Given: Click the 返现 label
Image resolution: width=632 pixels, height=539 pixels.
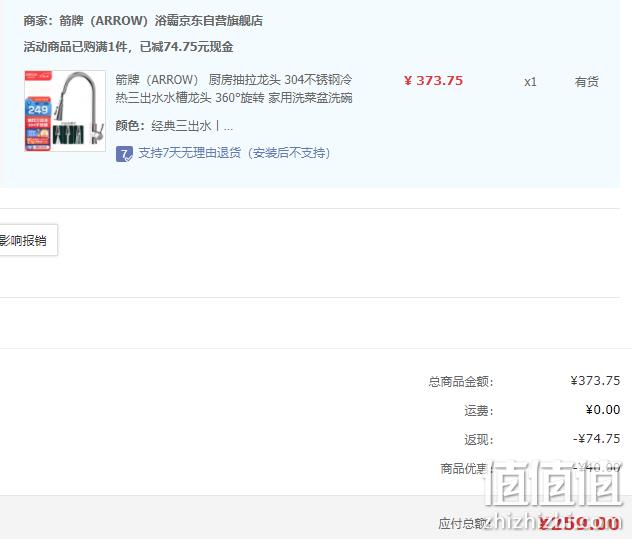Looking at the screenshot, I should (x=479, y=439).
